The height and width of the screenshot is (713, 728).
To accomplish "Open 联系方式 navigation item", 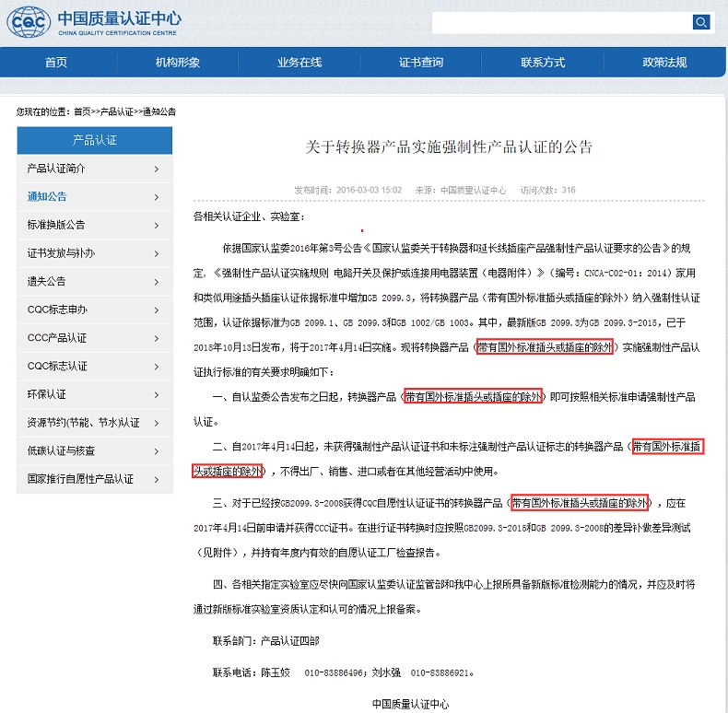I will (x=543, y=63).
